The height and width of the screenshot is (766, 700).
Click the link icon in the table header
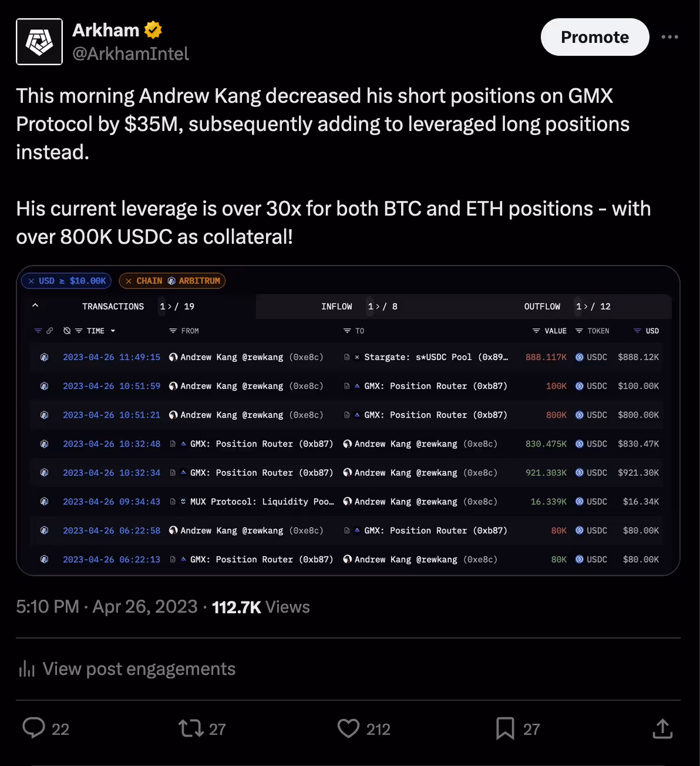tap(51, 331)
